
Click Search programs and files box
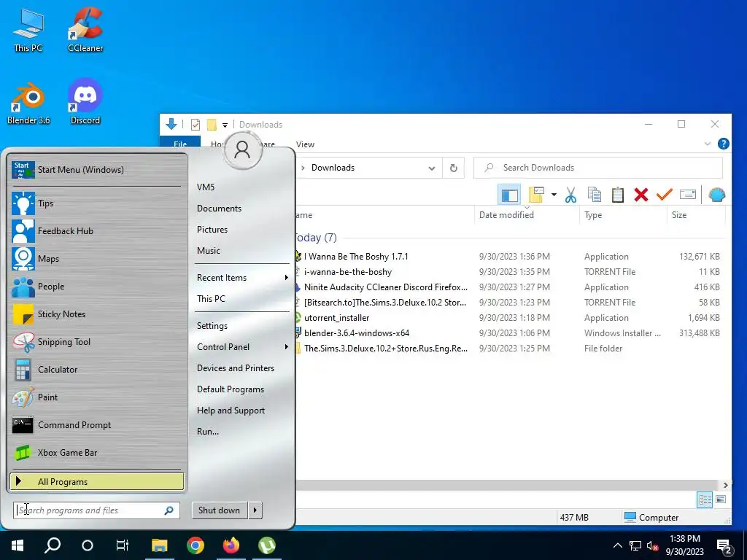coord(97,510)
